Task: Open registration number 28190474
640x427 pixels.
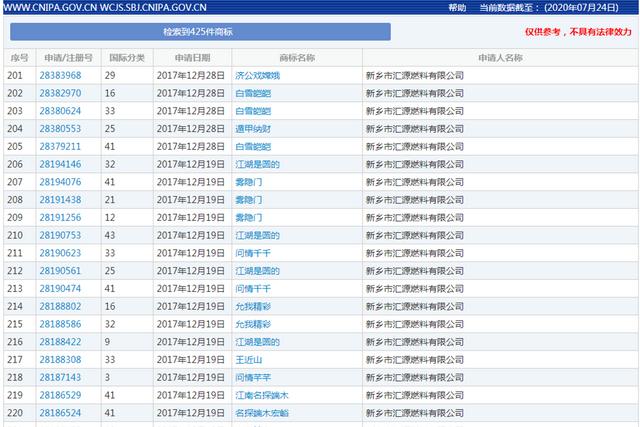Action: pos(60,289)
